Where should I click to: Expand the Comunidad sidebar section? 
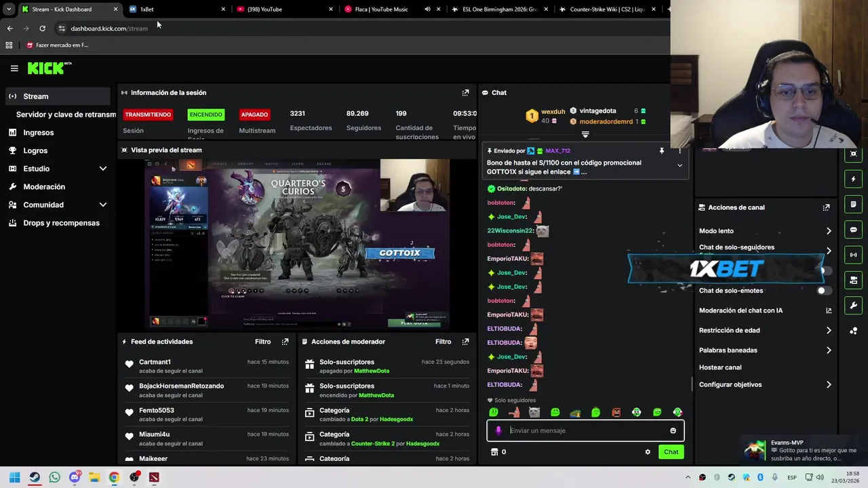click(x=103, y=205)
